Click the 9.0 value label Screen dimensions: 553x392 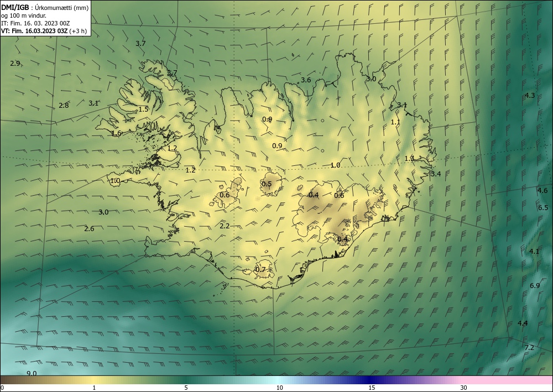tap(32, 373)
